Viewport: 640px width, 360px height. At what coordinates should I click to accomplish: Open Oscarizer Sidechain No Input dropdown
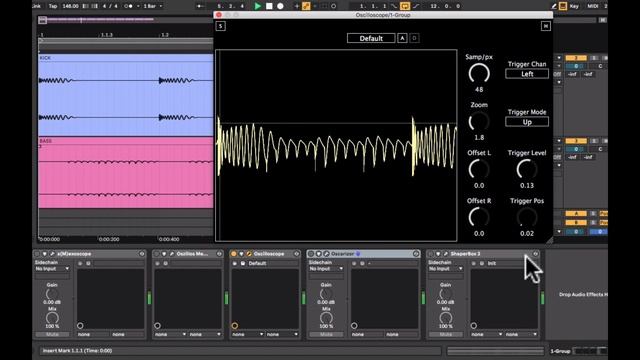[327, 269]
